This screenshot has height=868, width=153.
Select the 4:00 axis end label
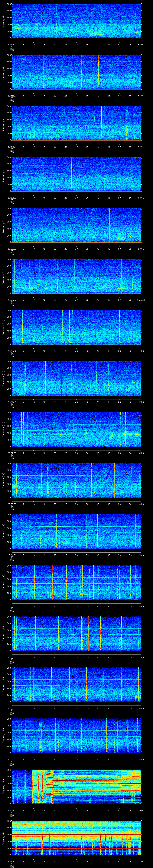tap(141, 504)
